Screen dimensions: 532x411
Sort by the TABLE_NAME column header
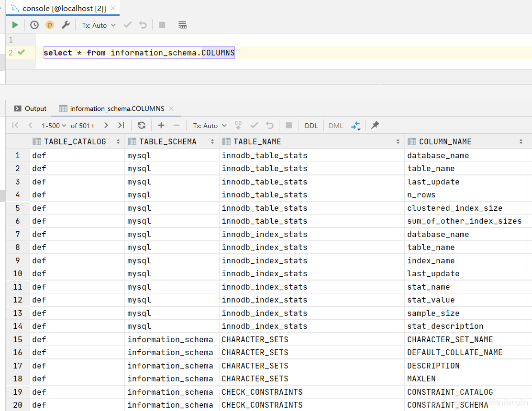pos(257,142)
